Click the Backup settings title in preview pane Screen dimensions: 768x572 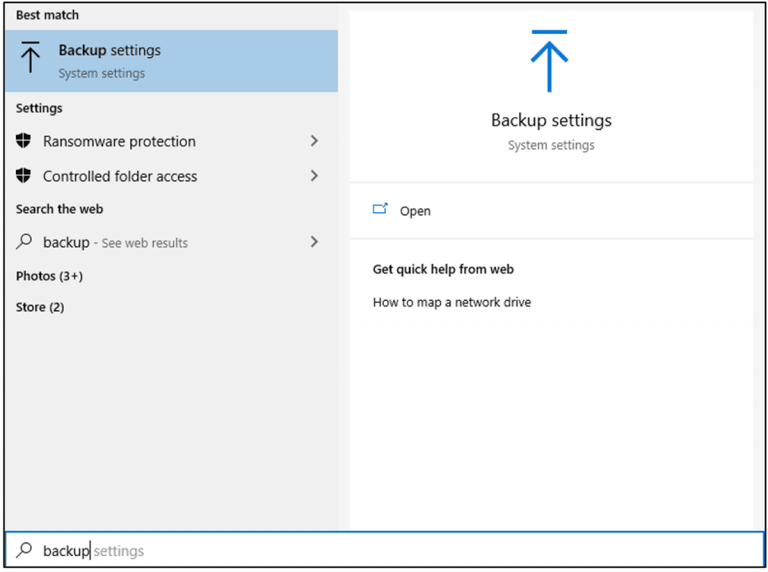pos(551,120)
